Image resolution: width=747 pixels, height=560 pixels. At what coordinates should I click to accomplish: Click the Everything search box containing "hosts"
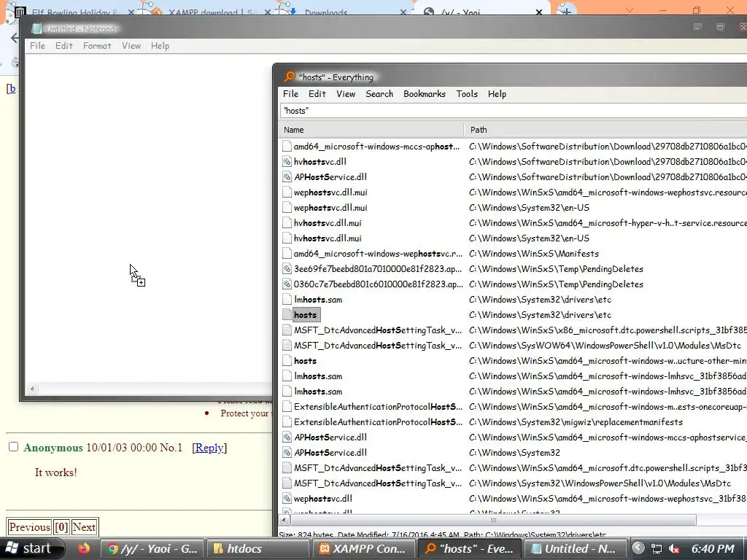click(514, 111)
